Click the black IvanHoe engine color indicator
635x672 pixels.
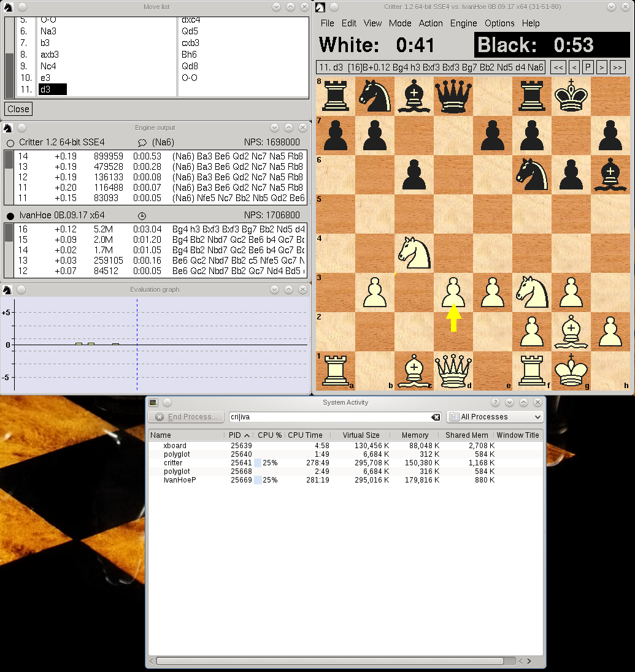point(10,216)
